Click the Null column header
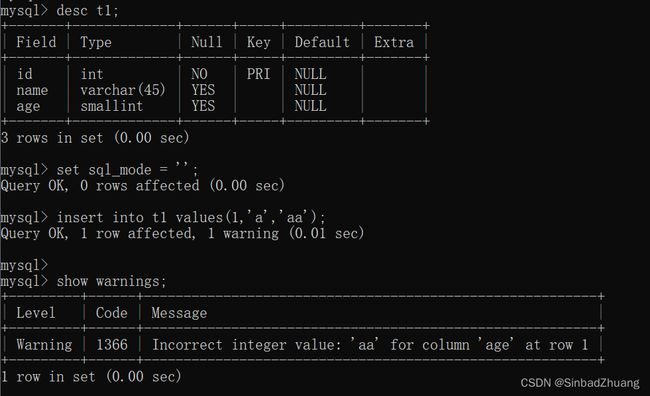This screenshot has width=650, height=396. click(206, 42)
